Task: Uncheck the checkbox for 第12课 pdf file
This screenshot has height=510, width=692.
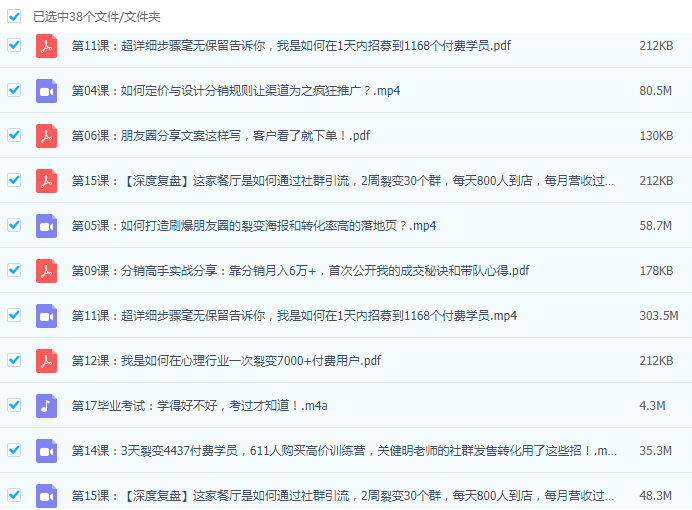Action: tap(14, 360)
